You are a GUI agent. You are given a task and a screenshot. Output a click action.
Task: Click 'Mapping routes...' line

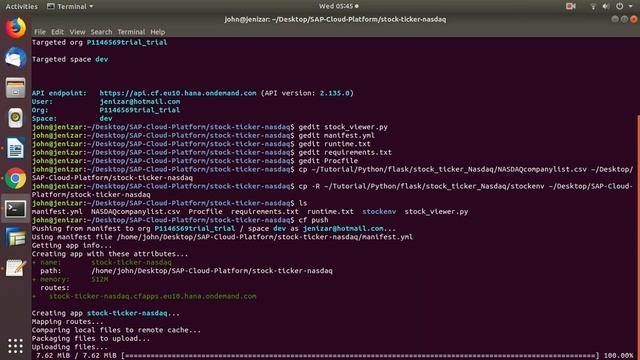[68, 322]
